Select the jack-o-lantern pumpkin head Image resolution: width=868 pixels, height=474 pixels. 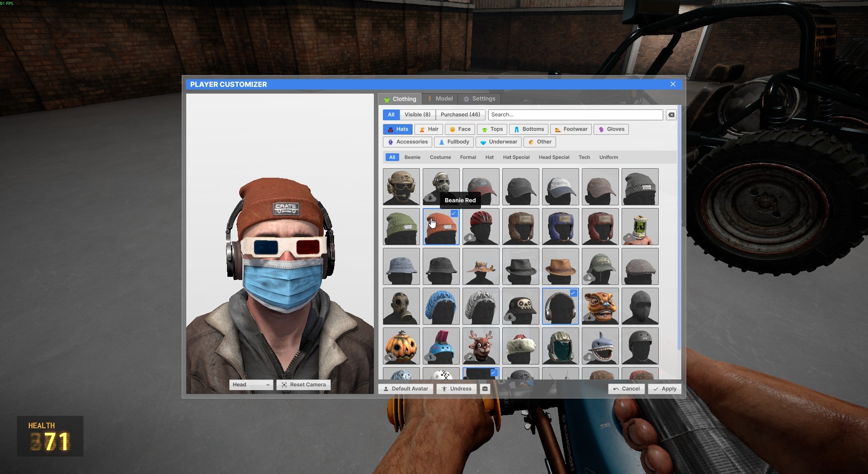point(401,346)
